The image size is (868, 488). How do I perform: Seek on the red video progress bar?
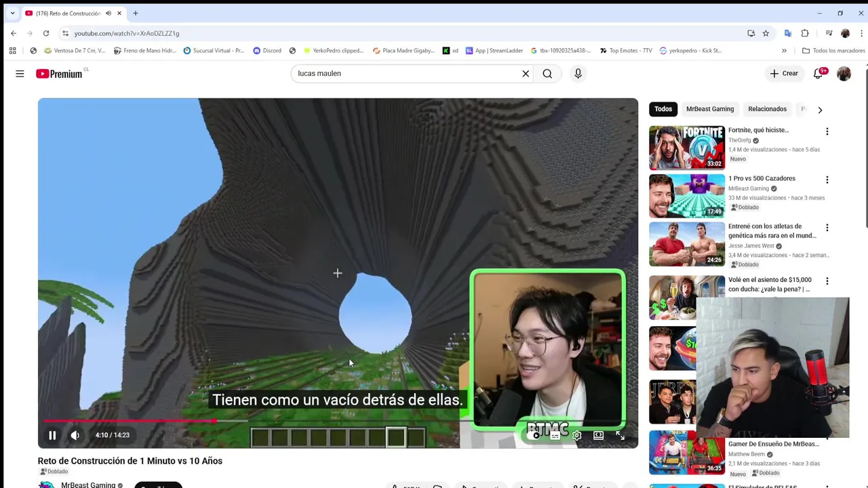point(338,421)
